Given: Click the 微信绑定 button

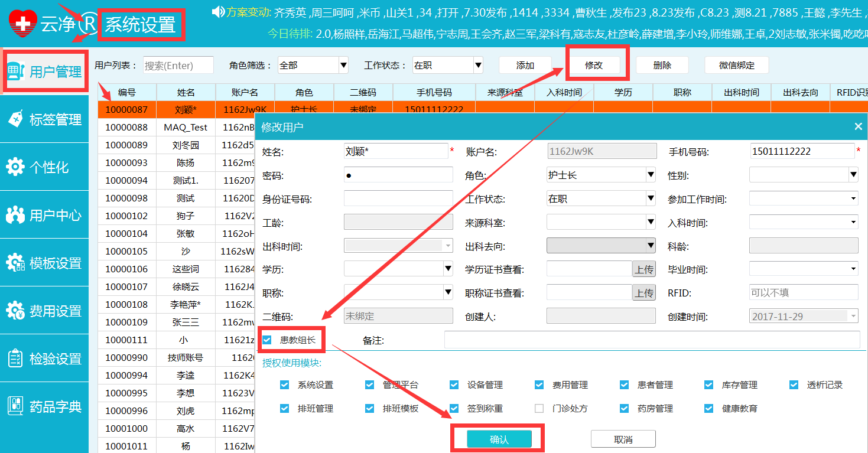Looking at the screenshot, I should [736, 65].
